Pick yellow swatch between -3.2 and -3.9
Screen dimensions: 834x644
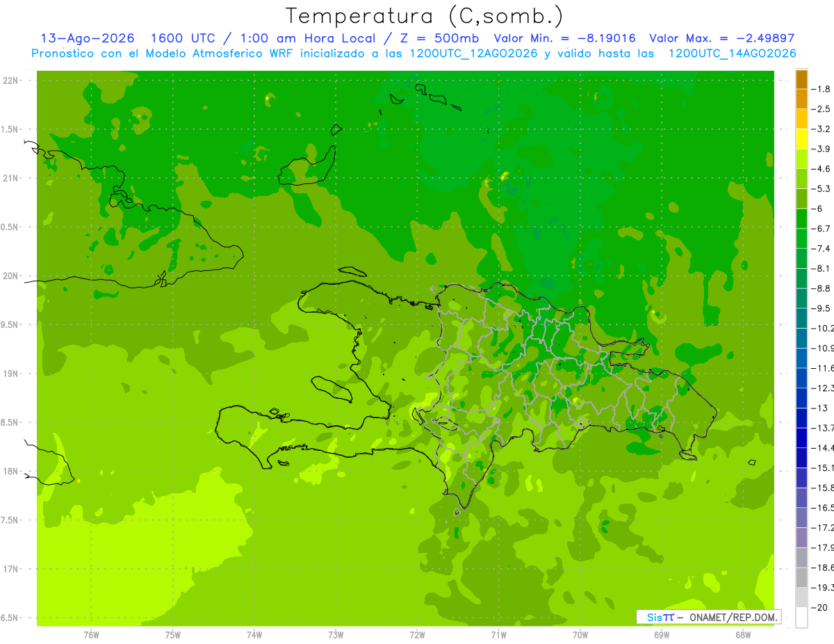[x=801, y=139]
